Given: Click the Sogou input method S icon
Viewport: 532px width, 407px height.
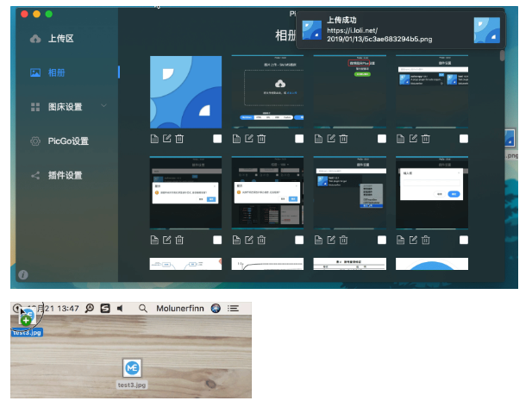Looking at the screenshot, I should [x=105, y=309].
